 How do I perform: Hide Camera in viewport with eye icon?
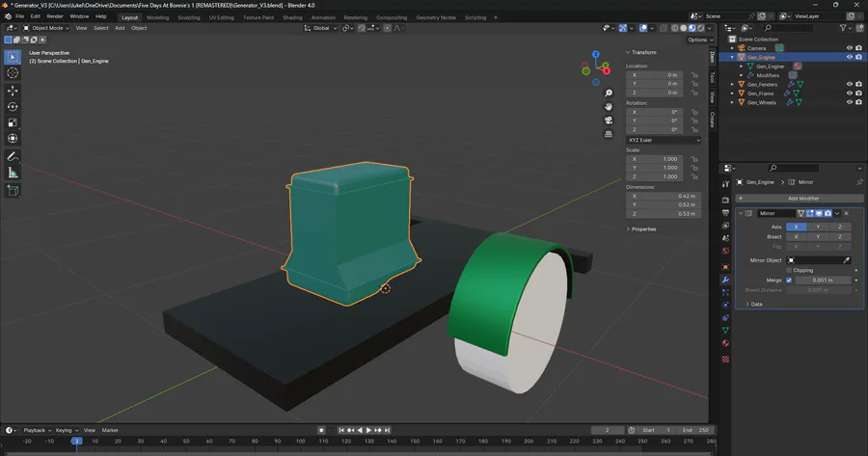tap(849, 48)
